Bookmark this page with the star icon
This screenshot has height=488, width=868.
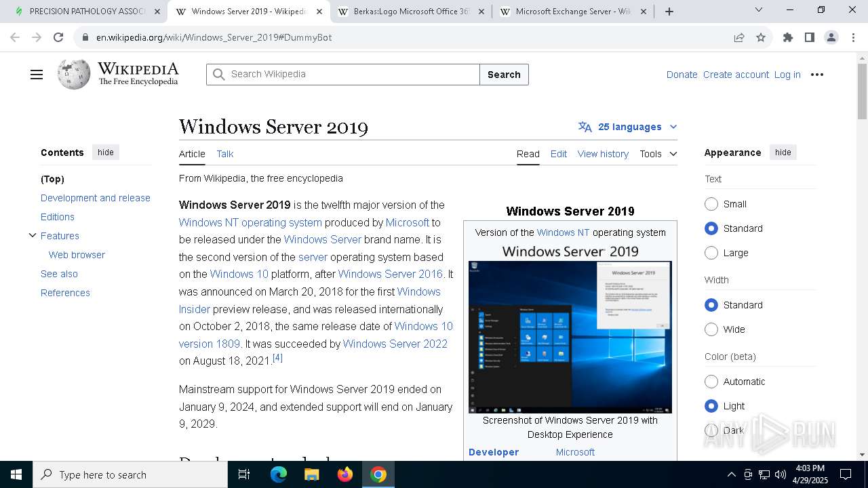(x=761, y=37)
